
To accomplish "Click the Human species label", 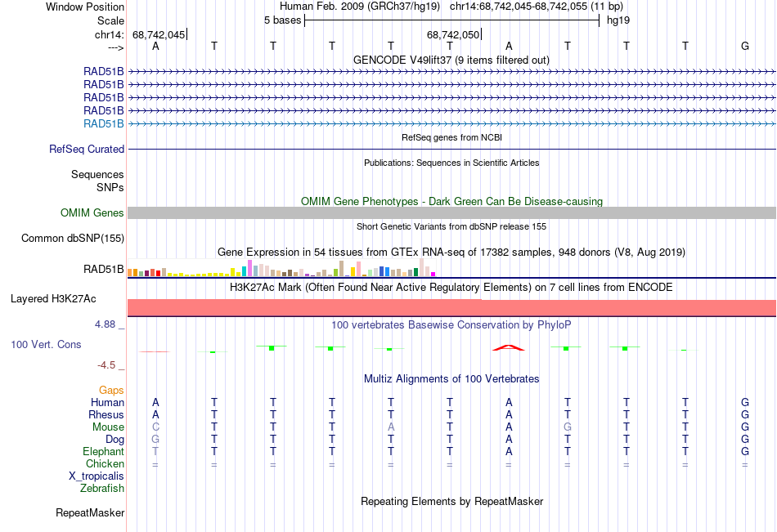I will click(x=107, y=403).
